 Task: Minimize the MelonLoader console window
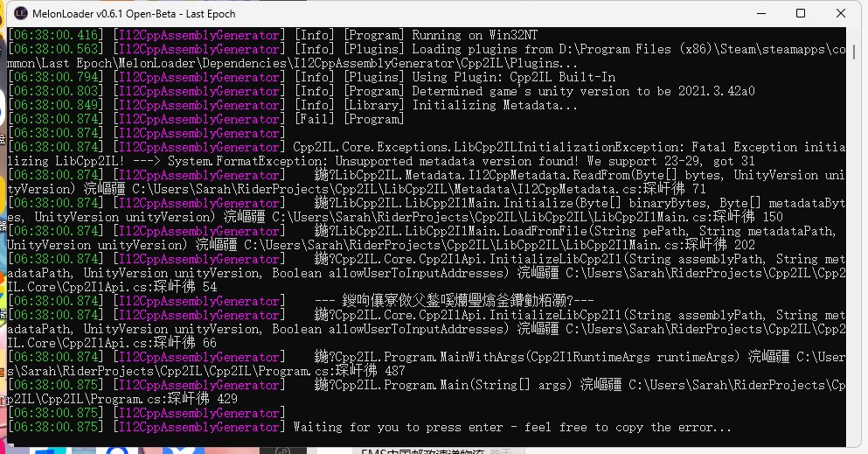pos(761,13)
